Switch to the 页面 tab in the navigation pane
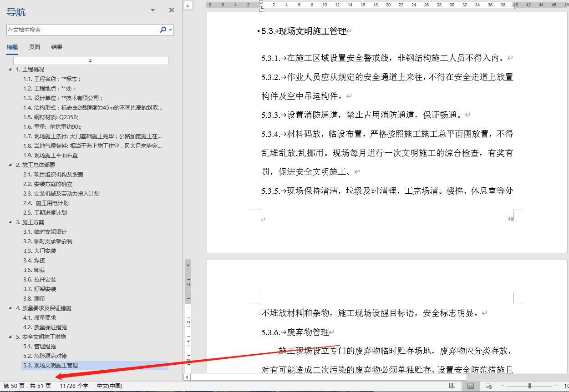This screenshot has height=392, width=569. (34, 46)
